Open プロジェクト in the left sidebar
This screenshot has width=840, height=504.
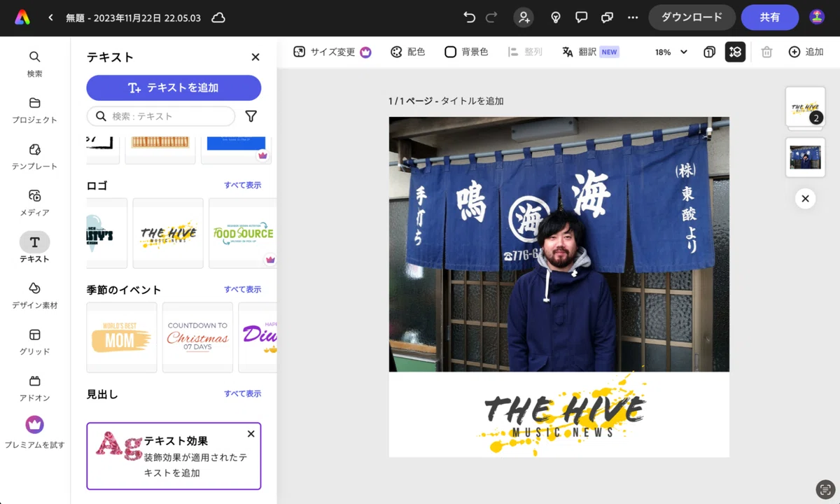coord(34,110)
